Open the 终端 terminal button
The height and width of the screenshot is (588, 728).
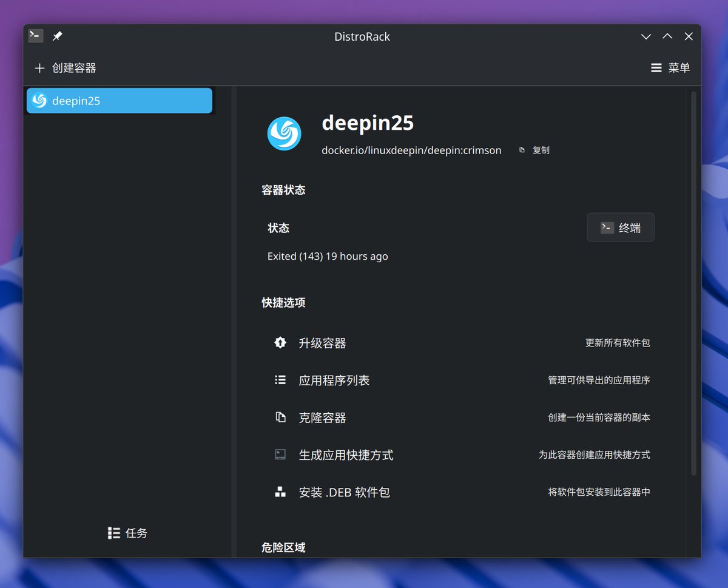(x=621, y=228)
